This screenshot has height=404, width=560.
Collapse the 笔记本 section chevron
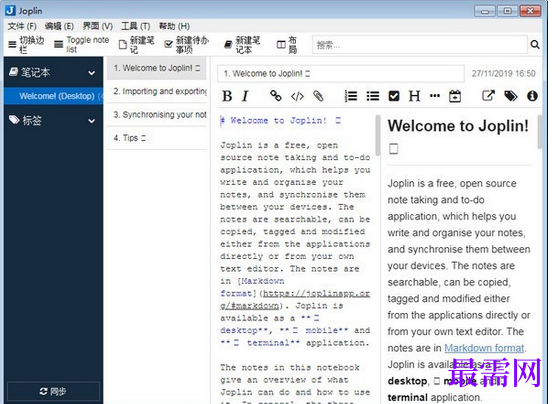point(91,73)
